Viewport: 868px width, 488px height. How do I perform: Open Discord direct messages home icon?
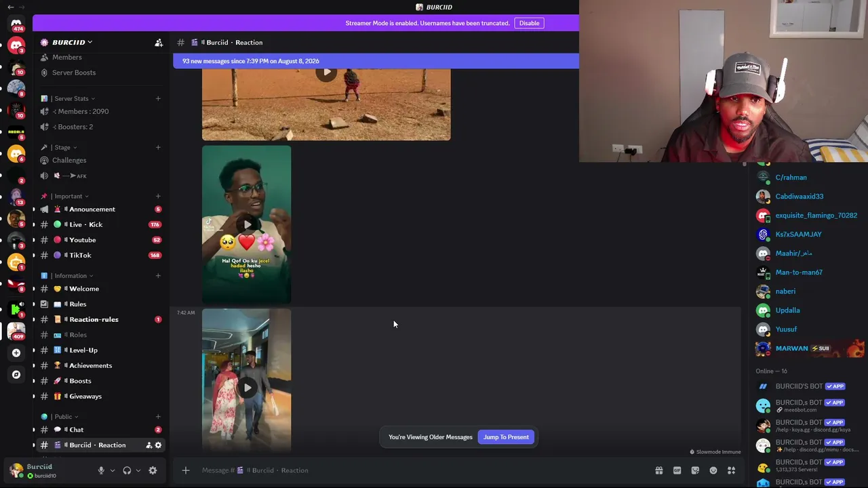(16, 24)
